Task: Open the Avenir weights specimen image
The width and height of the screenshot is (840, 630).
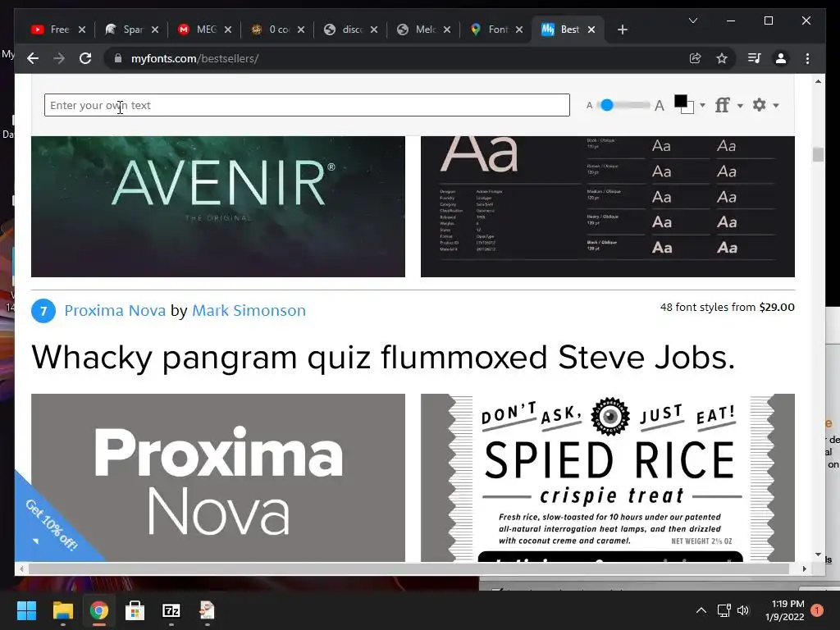Action: [x=608, y=206]
